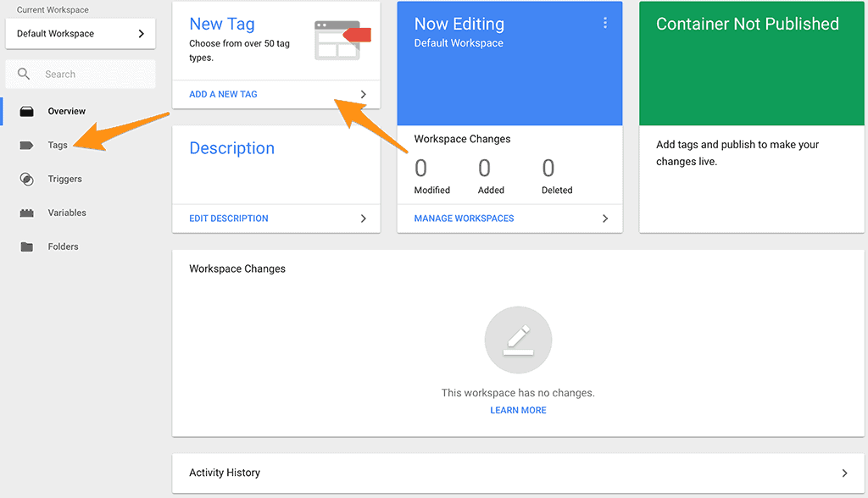Open Variables in the sidebar
Image resolution: width=868 pixels, height=498 pixels.
(67, 213)
